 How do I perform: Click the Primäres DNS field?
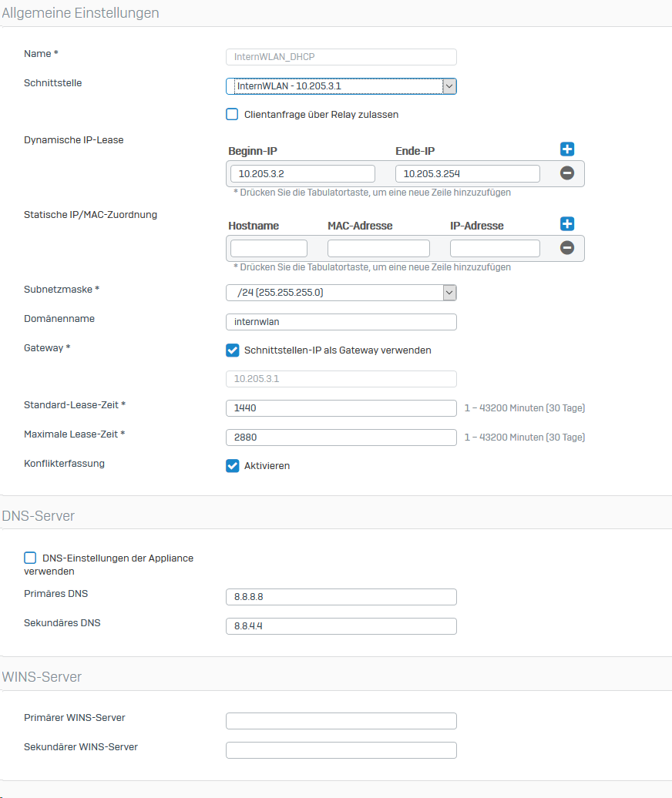[x=341, y=597]
